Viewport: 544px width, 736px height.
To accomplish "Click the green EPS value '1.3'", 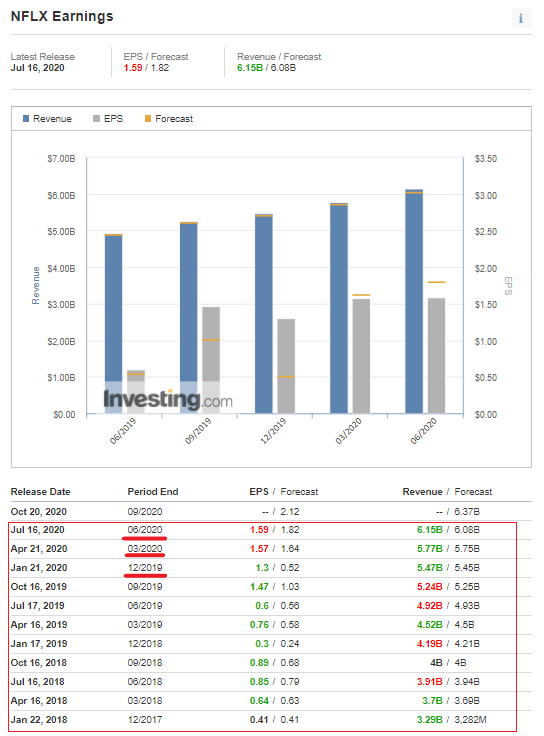I will (262, 568).
